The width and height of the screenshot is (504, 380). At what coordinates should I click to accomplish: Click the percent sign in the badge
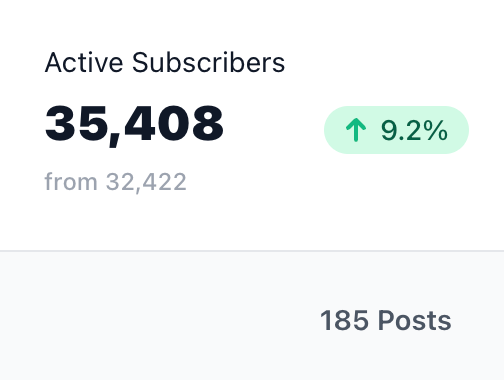tap(435, 130)
